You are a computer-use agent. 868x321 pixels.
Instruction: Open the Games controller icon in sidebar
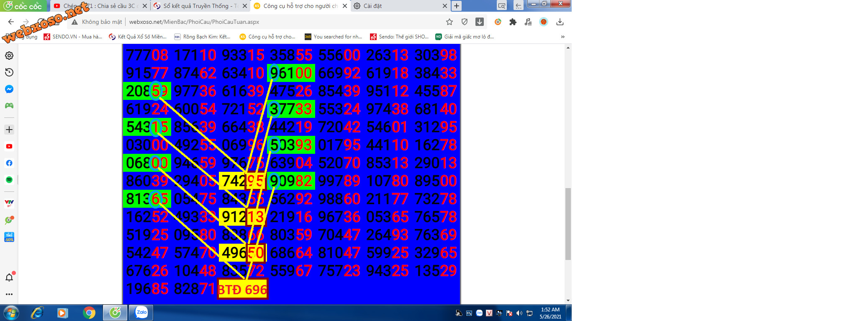[9, 106]
